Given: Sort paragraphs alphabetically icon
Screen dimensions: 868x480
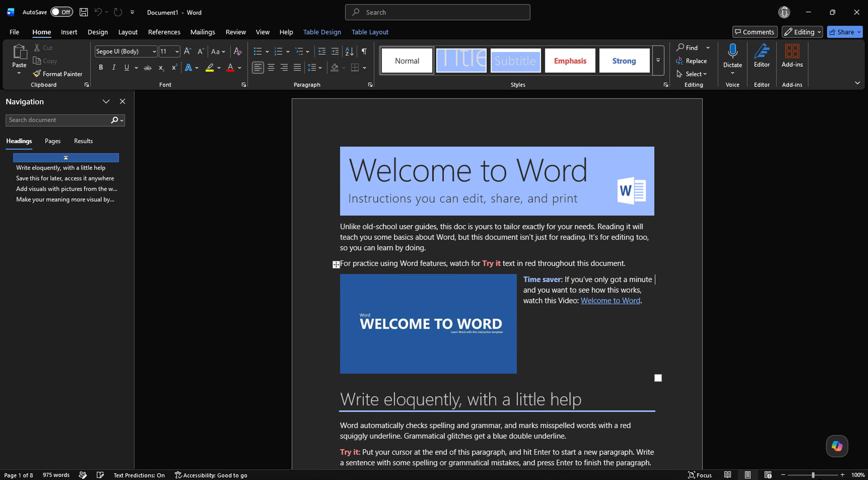Looking at the screenshot, I should click(349, 52).
